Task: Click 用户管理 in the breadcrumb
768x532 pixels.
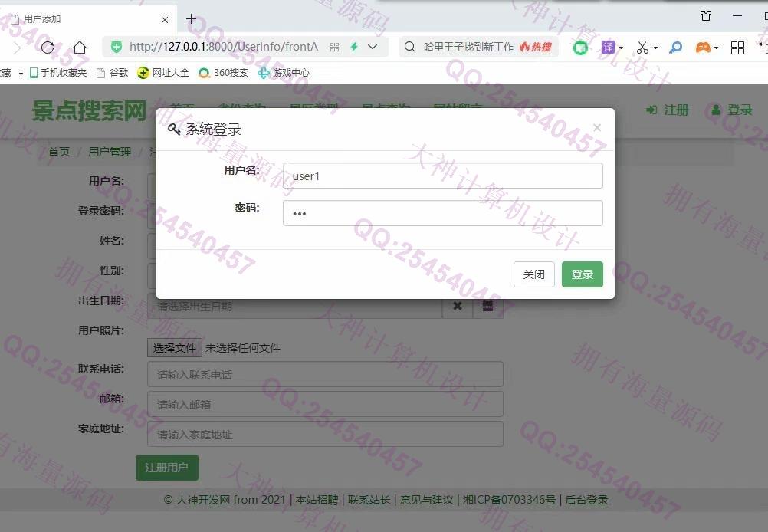Action: [x=110, y=152]
